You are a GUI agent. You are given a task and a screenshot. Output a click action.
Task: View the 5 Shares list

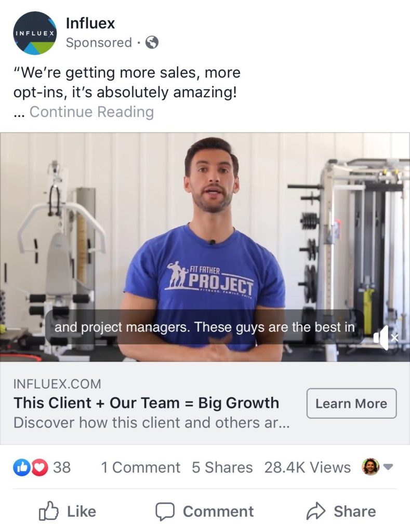(222, 468)
